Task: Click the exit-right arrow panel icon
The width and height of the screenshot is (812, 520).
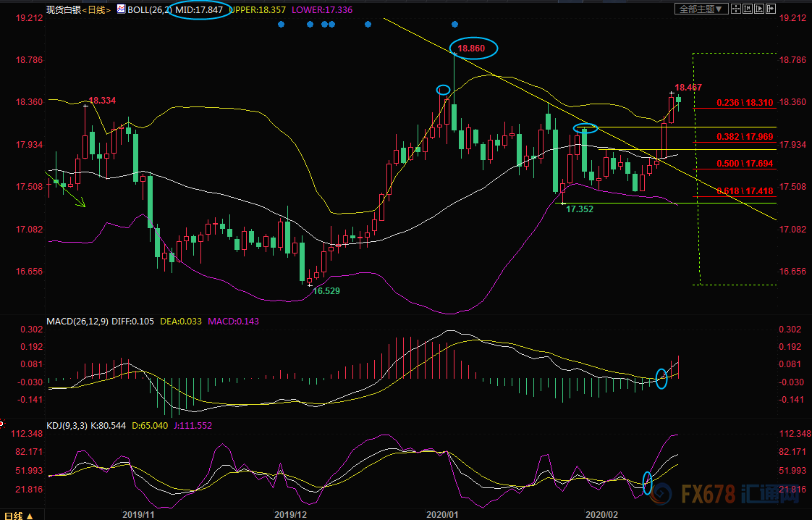Action: coord(771,9)
